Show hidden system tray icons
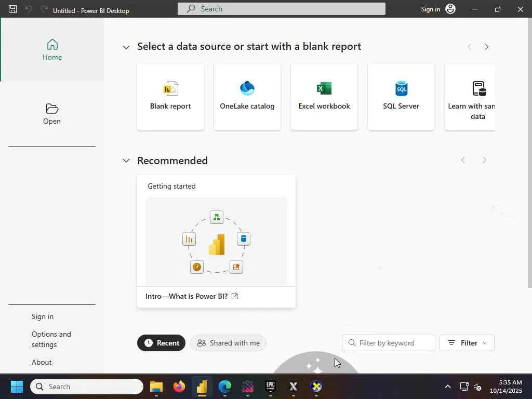The image size is (532, 399). click(448, 387)
